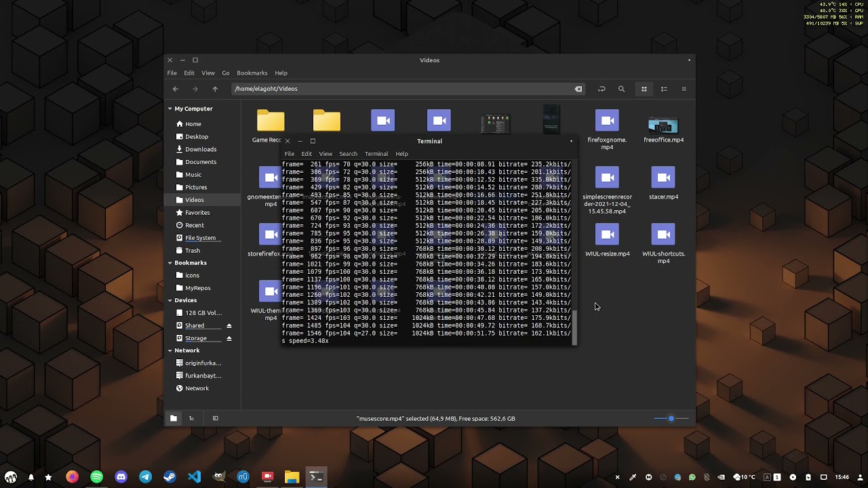
Task: Switch to icon view mode
Action: coord(644,89)
